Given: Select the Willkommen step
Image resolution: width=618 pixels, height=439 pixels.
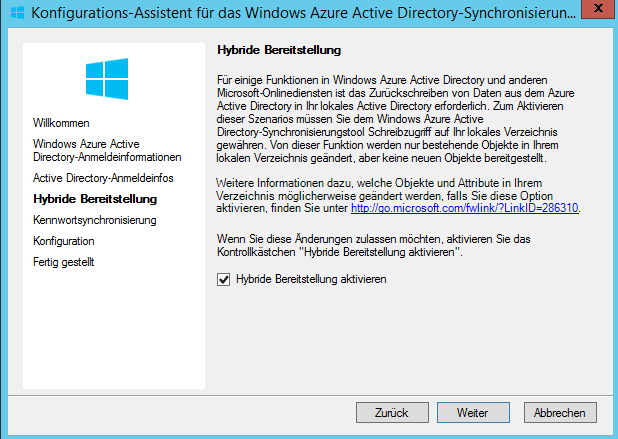Looking at the screenshot, I should (62, 123).
